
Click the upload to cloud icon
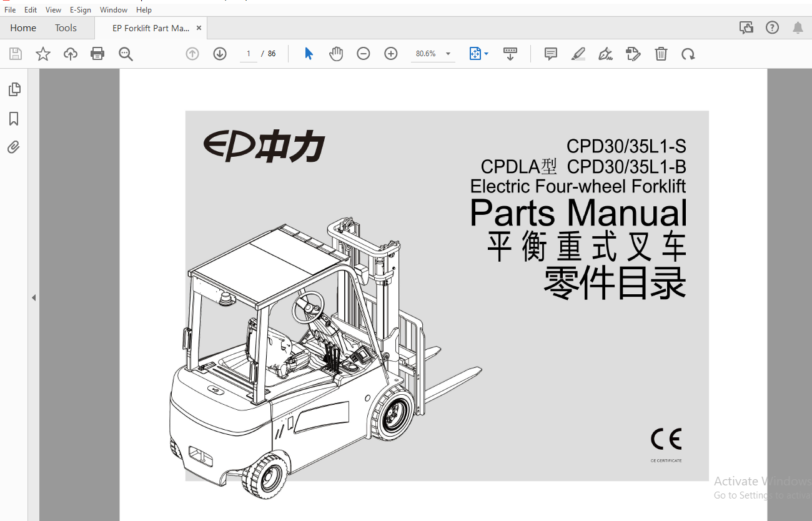point(71,54)
